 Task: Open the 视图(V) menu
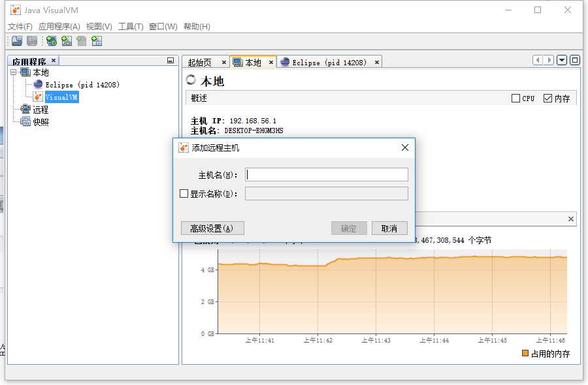tap(99, 27)
